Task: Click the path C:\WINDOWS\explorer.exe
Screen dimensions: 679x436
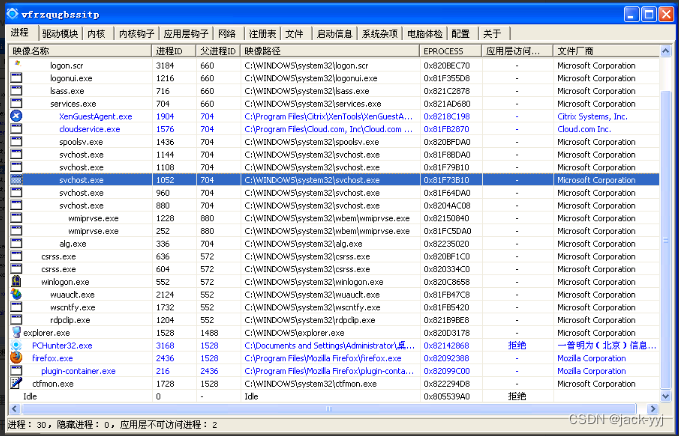Action: (294, 333)
